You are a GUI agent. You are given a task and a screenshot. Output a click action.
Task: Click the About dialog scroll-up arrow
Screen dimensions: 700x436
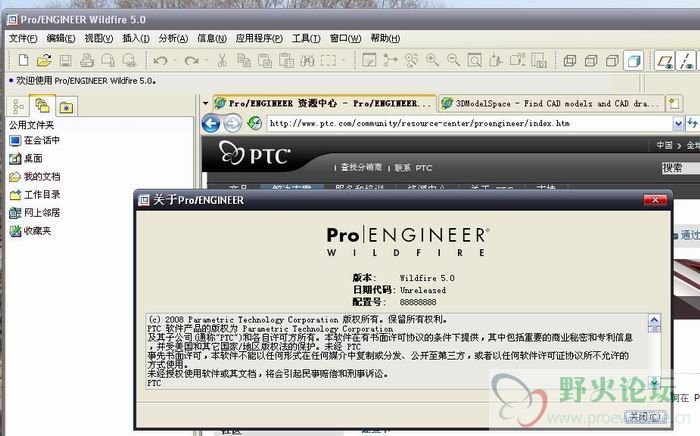tap(654, 320)
